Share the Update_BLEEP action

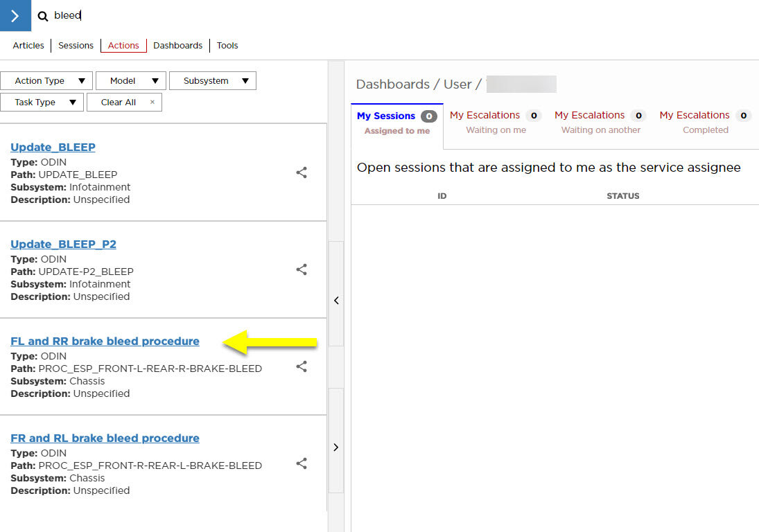point(302,172)
